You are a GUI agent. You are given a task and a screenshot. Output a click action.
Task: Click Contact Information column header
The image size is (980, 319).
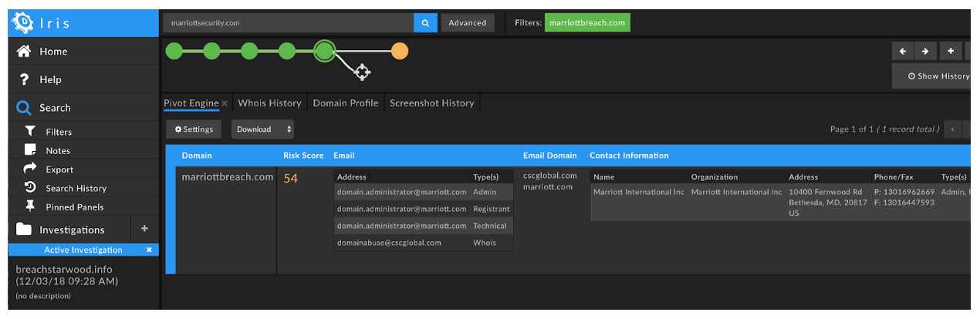click(629, 156)
